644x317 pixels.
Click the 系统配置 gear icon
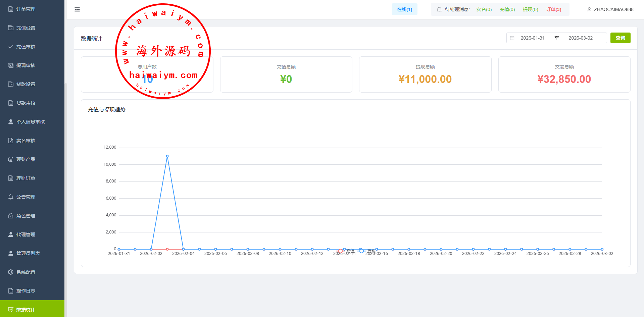[11, 272]
